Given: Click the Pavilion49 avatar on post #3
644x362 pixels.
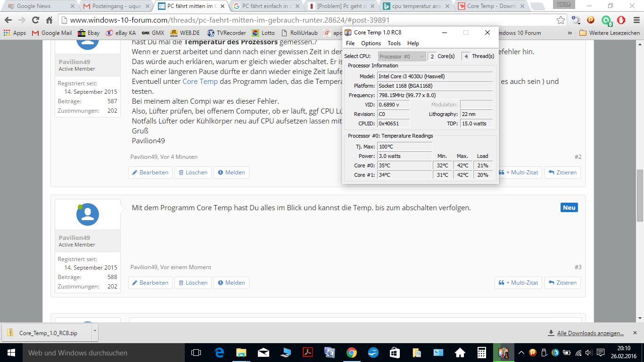Looking at the screenshot, I should [x=88, y=214].
